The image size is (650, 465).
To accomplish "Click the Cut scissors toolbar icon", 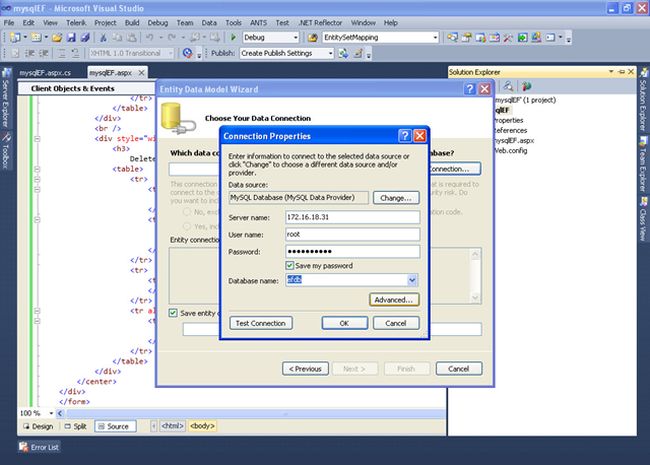I will pos(103,38).
